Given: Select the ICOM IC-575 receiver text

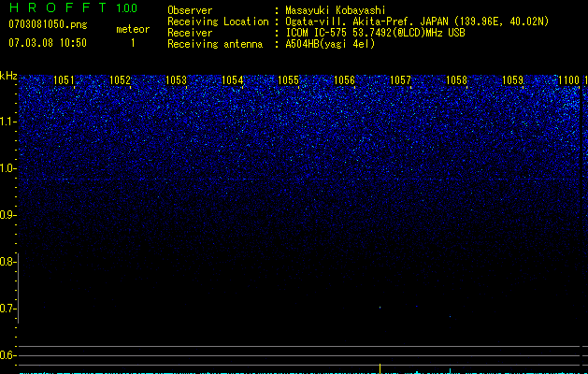Looking at the screenshot, I should [375, 33].
